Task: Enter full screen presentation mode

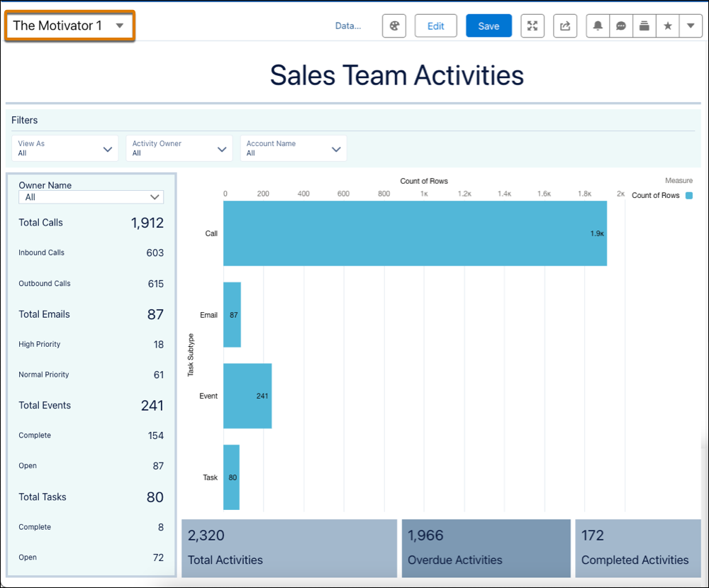Action: (532, 26)
